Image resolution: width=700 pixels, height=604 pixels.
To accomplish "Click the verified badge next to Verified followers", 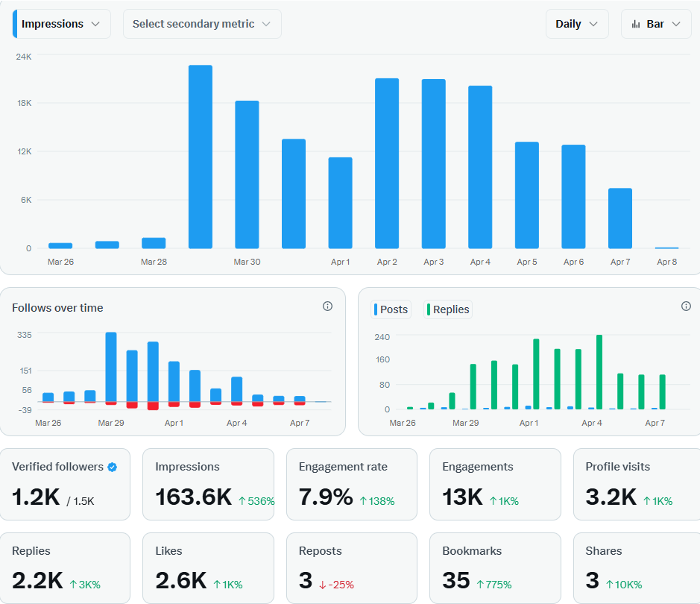I will pyautogui.click(x=113, y=467).
